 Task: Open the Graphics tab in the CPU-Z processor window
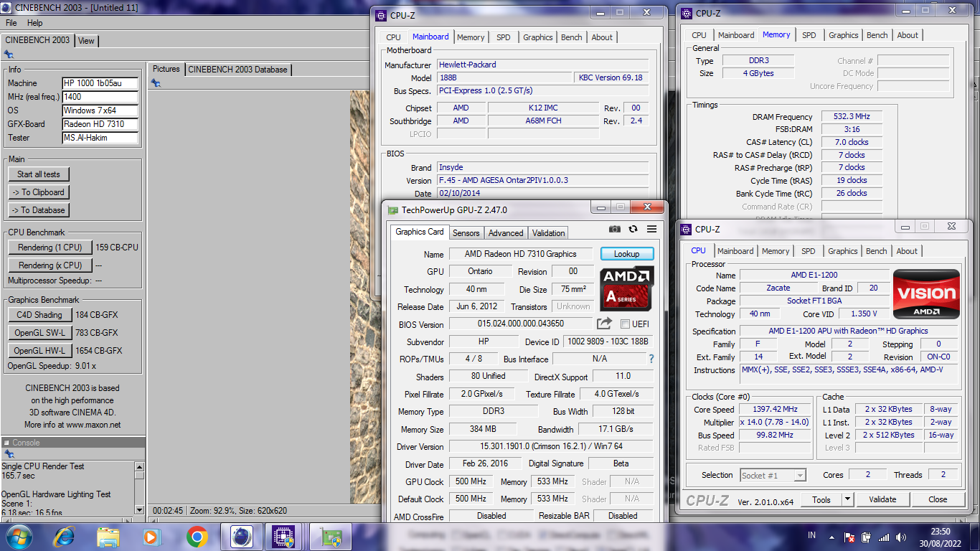[843, 251]
